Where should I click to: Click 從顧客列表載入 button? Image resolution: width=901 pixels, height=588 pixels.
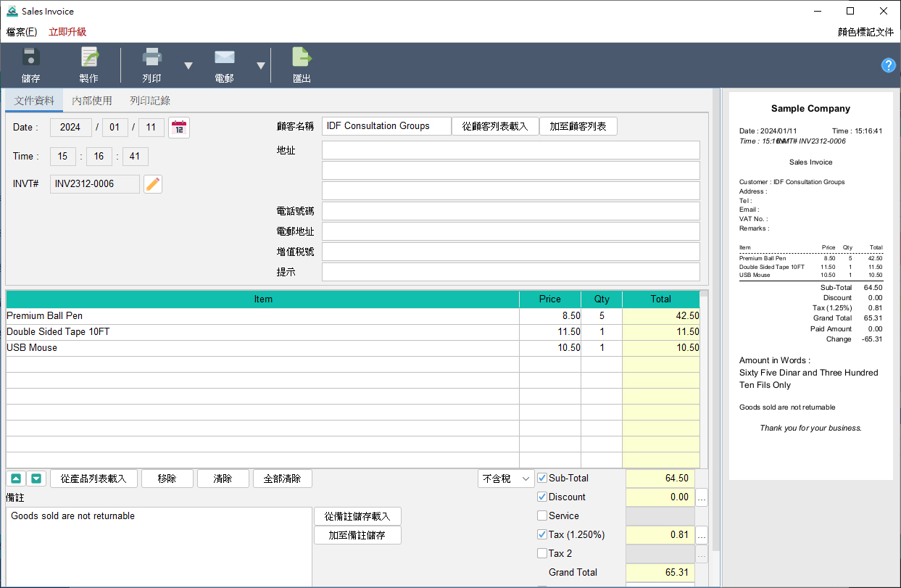[495, 126]
